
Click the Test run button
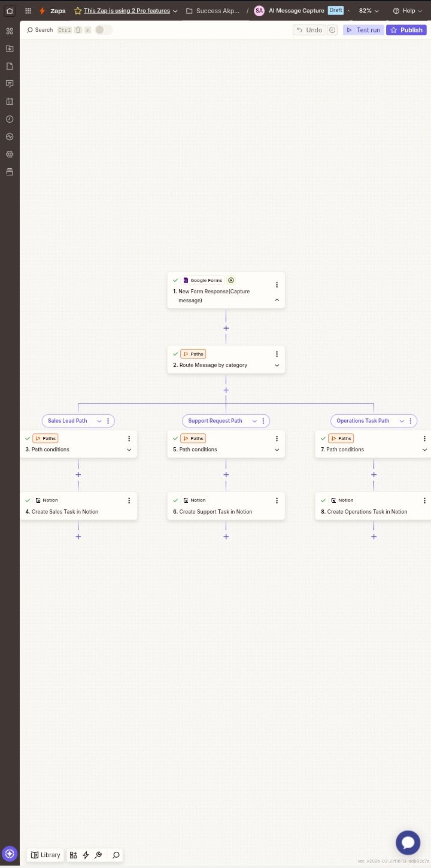[x=363, y=30]
